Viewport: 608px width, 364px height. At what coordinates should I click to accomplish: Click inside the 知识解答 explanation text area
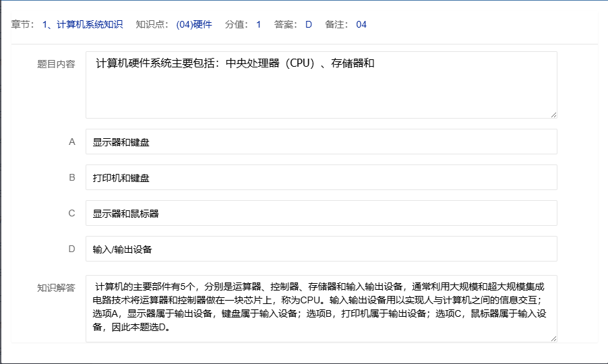pyautogui.click(x=321, y=308)
